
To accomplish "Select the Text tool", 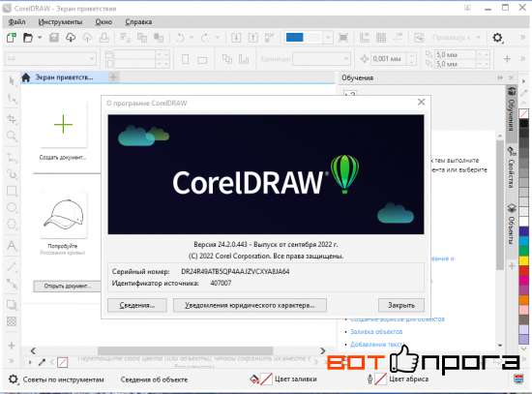I will (12, 245).
